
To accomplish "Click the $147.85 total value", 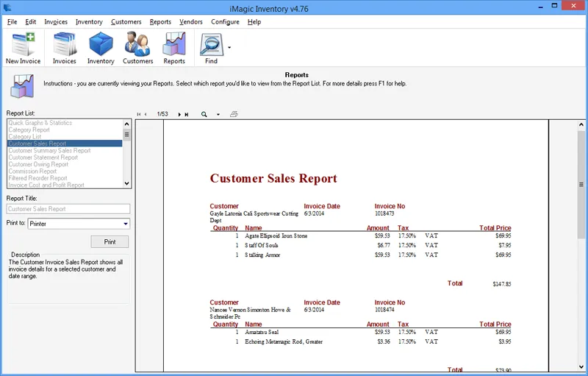I will pyautogui.click(x=502, y=284).
